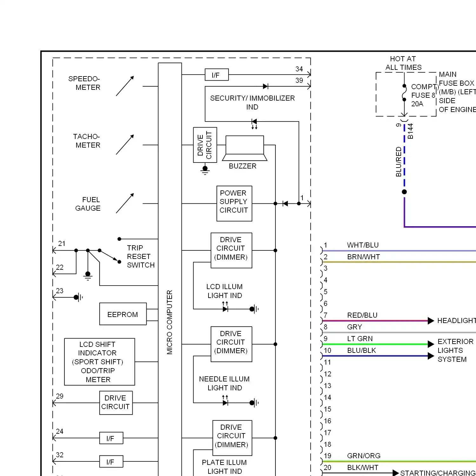The height and width of the screenshot is (476, 476).
Task: Click connector pin 15 on right connector
Action: click(x=327, y=409)
